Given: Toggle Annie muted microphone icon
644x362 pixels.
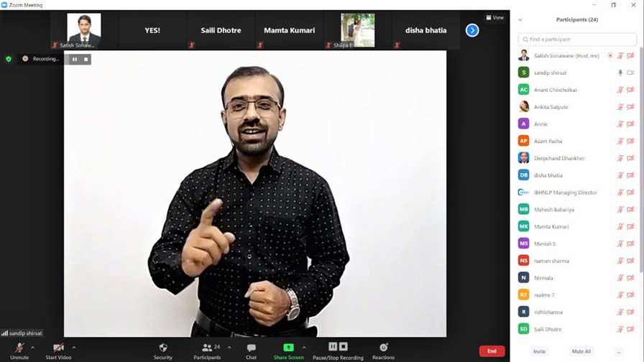Looking at the screenshot, I should click(x=620, y=124).
